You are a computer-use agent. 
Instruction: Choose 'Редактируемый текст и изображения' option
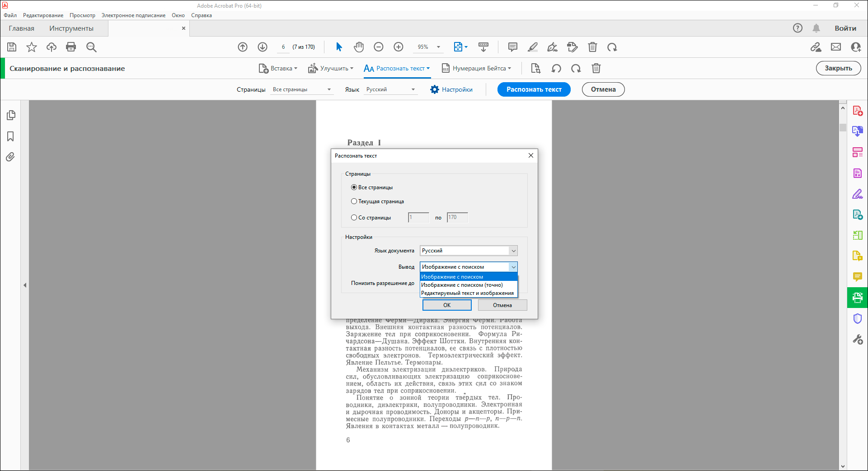(x=467, y=293)
